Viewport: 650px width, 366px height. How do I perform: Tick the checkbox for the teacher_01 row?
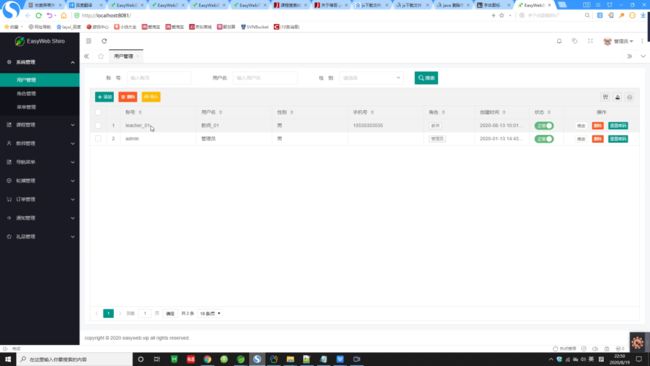(98, 125)
